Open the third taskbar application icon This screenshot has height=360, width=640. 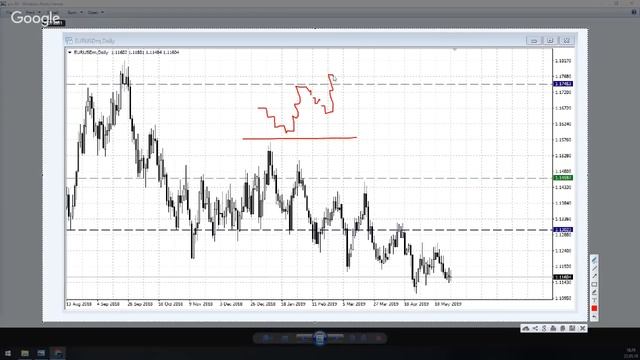[41, 353]
